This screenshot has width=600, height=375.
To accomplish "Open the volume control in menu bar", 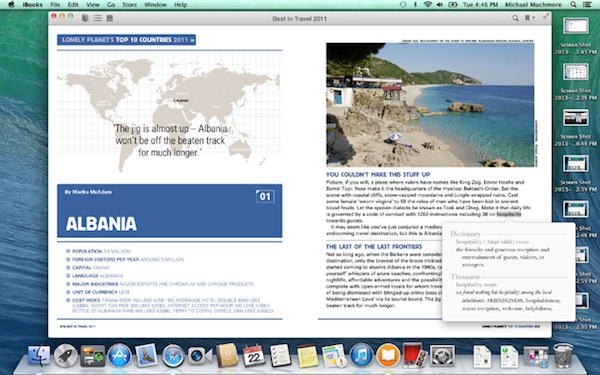I will click(x=440, y=5).
